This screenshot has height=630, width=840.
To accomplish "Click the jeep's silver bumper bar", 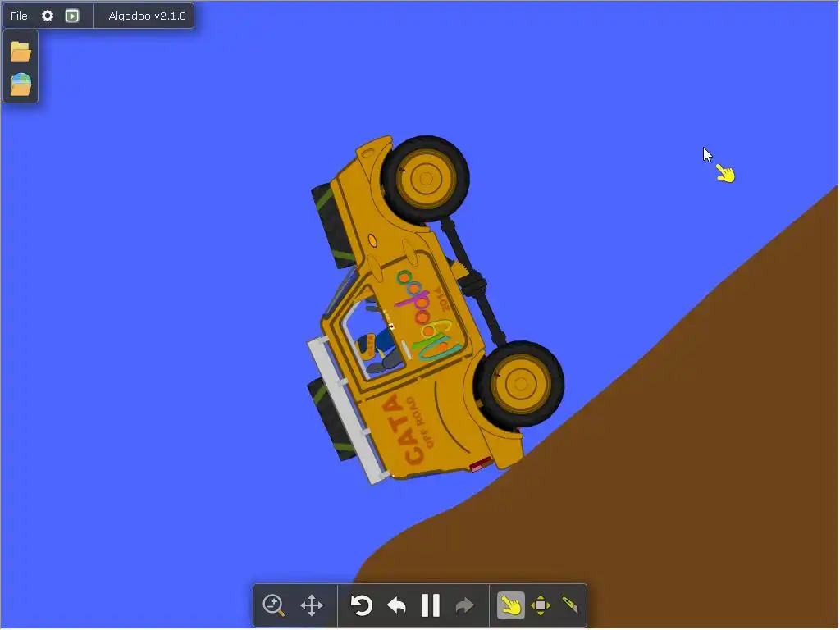I will 346,409.
